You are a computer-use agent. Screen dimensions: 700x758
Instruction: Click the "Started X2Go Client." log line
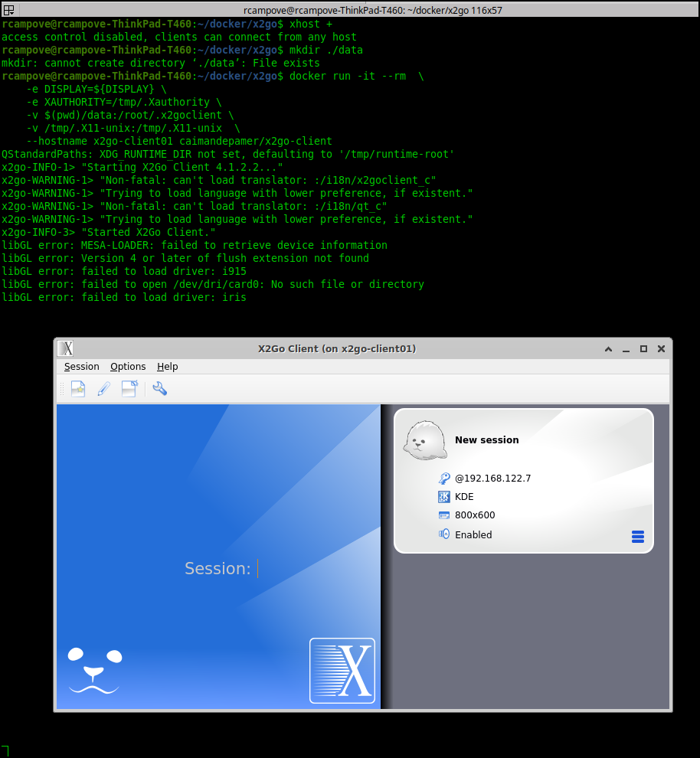point(108,232)
